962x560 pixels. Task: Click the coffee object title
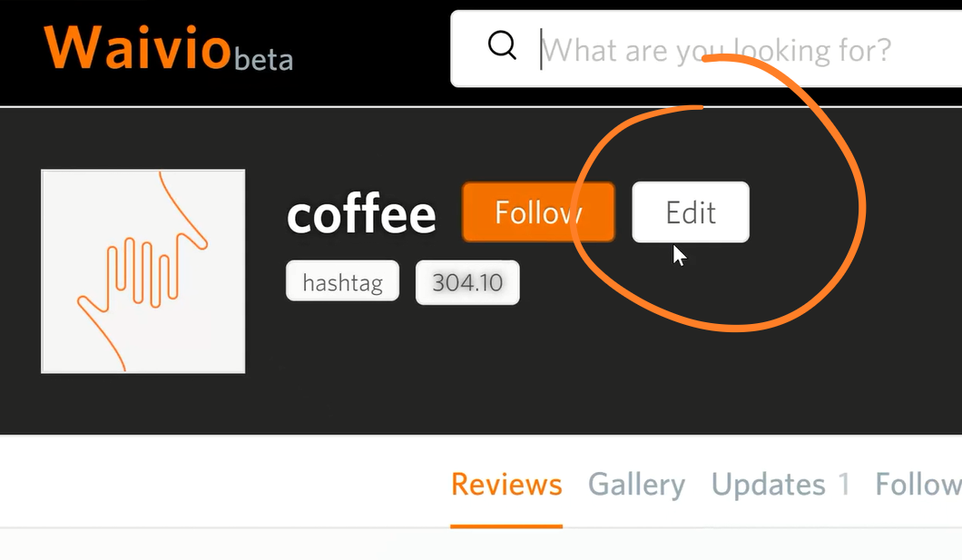361,214
